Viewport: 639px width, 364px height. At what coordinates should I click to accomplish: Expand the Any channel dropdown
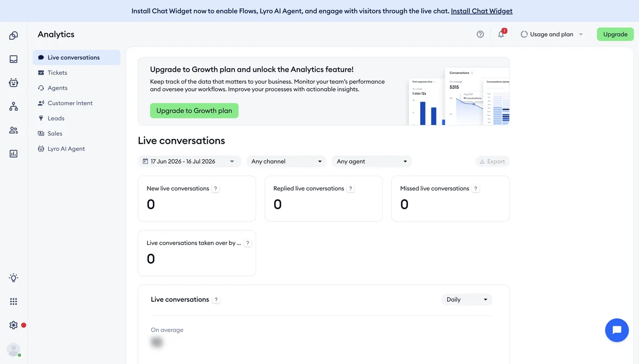click(x=286, y=161)
